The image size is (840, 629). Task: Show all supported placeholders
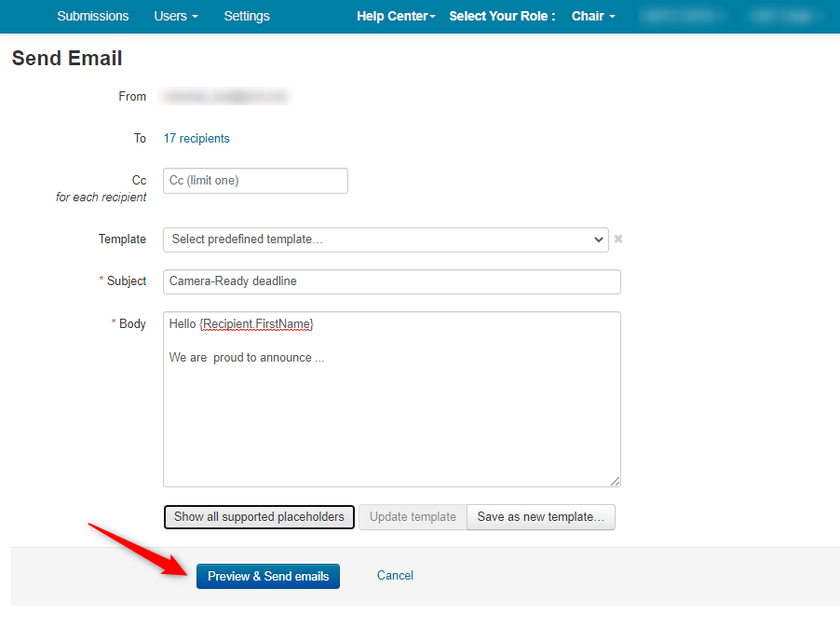[259, 517]
